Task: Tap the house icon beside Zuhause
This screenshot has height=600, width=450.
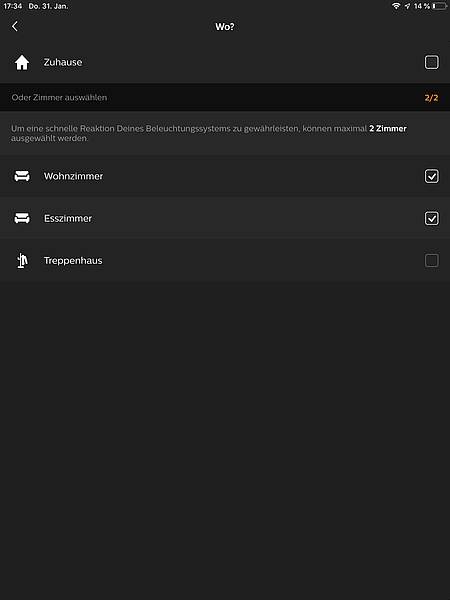Action: point(22,62)
